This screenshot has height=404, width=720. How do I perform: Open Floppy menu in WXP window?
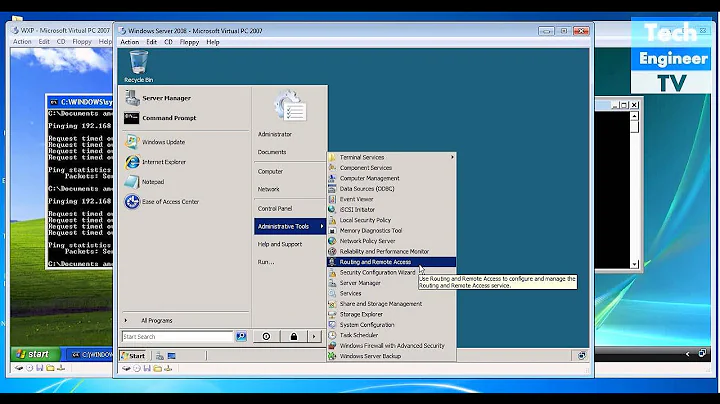point(82,41)
